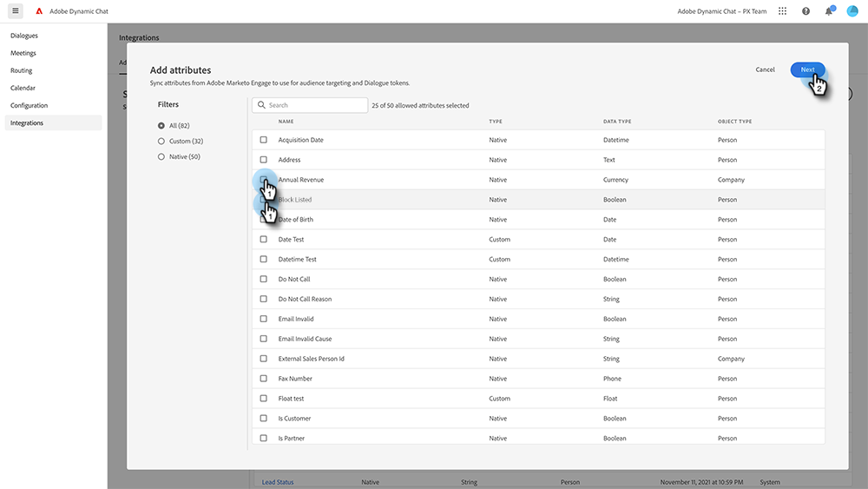Screen dimensions: 868x489
Task: Click the Adobe logo icon
Action: (x=39, y=11)
